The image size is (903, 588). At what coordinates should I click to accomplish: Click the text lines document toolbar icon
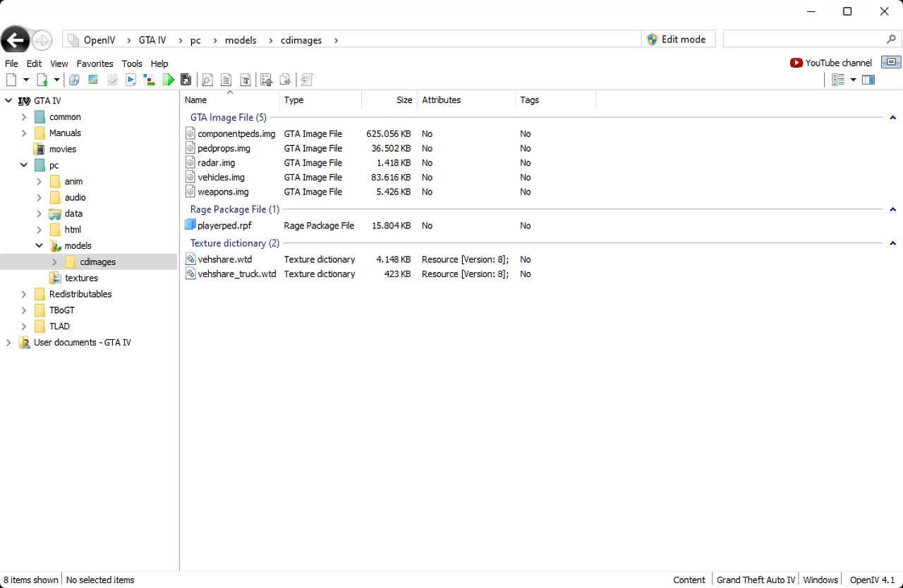226,80
